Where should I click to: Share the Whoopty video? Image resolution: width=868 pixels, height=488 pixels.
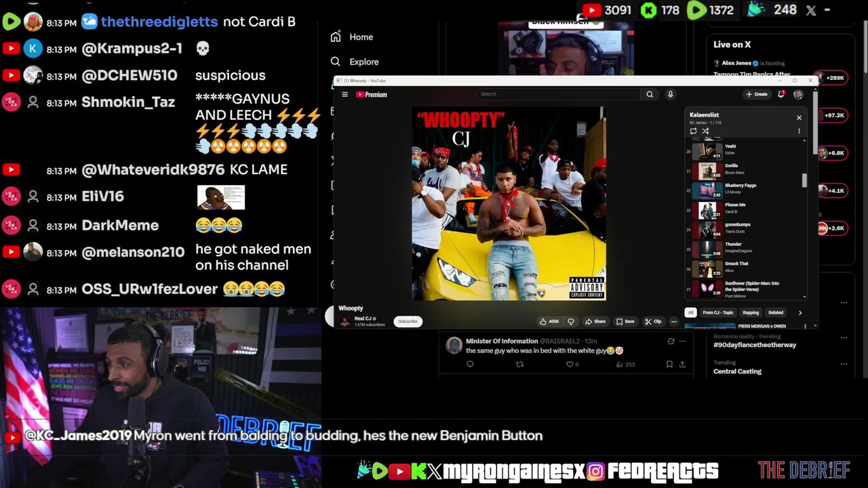(595, 321)
